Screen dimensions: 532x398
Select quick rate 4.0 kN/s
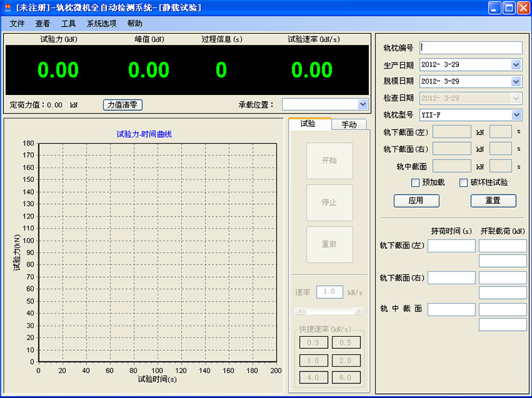[x=313, y=377]
